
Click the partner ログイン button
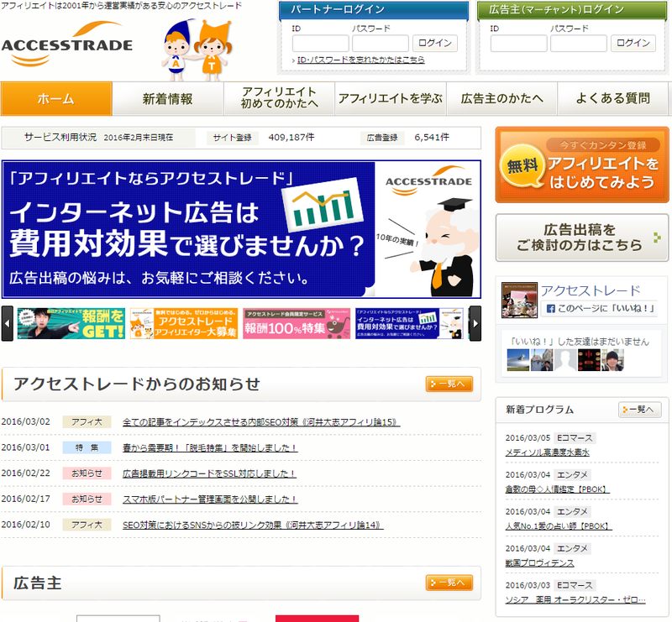coord(435,44)
